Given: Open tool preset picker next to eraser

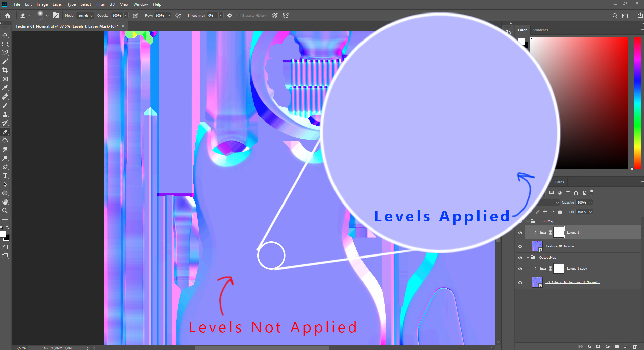Looking at the screenshot, I should coord(29,16).
